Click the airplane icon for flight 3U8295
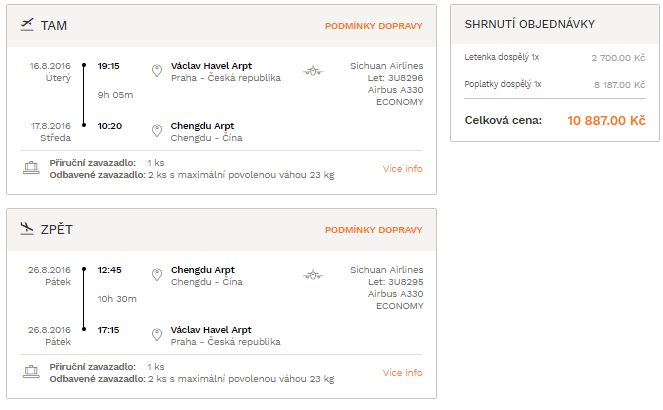Viewport: 663px width, 410px height. 313,275
